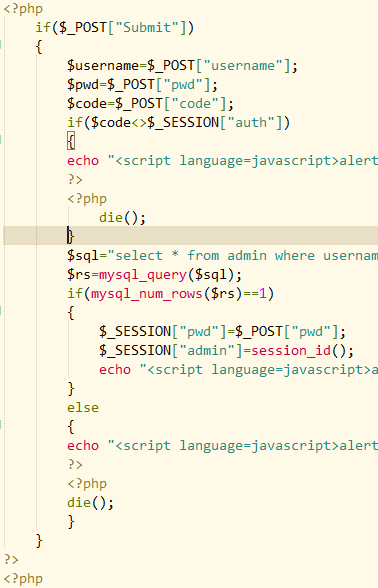Collapse the fold marker below the mysql_num_rows condition

(1, 310)
